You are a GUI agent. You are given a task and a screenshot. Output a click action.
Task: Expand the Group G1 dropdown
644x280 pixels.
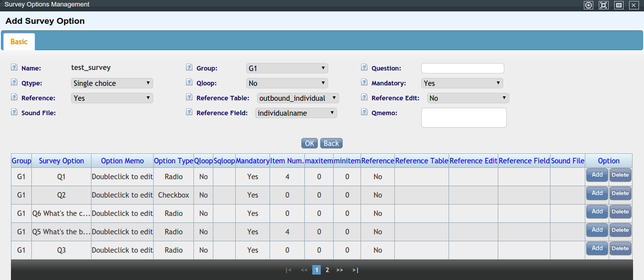pos(287,69)
